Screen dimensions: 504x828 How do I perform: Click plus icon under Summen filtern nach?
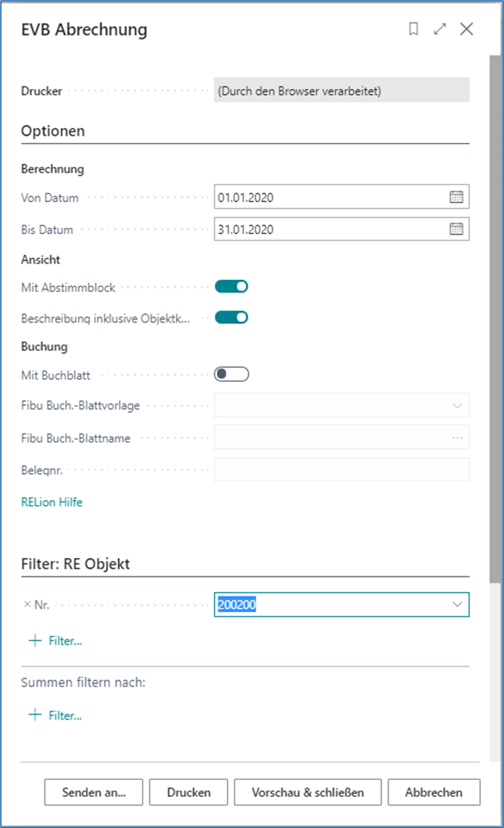34,715
